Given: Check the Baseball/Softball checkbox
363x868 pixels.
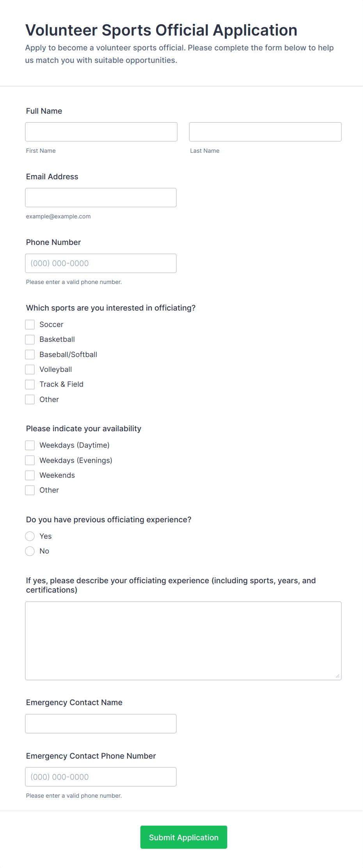Looking at the screenshot, I should pos(30,354).
